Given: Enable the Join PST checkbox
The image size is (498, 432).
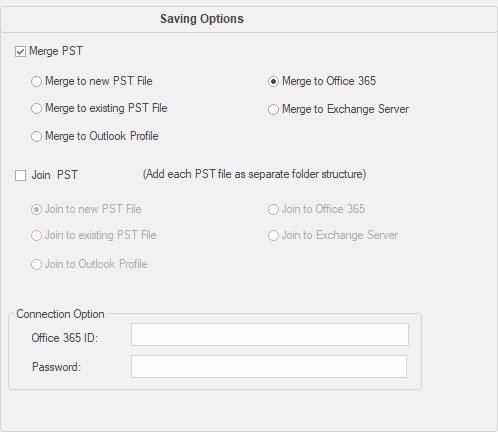Looking at the screenshot, I should coord(20,175).
